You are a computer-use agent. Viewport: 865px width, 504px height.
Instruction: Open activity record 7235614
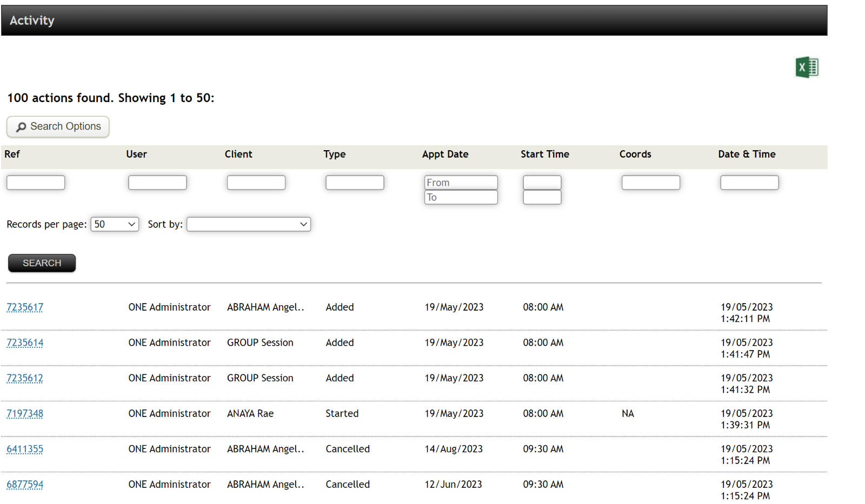tap(25, 342)
